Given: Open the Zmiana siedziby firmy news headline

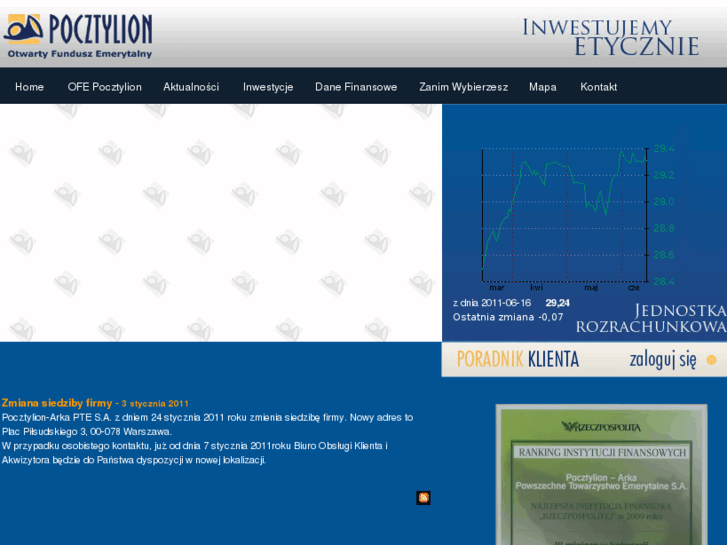Looking at the screenshot, I should (57, 403).
